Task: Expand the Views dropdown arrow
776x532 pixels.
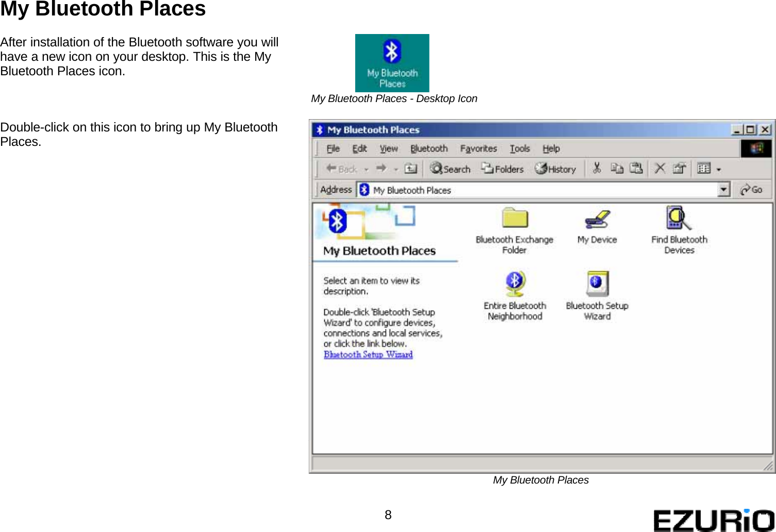Action: (x=719, y=169)
